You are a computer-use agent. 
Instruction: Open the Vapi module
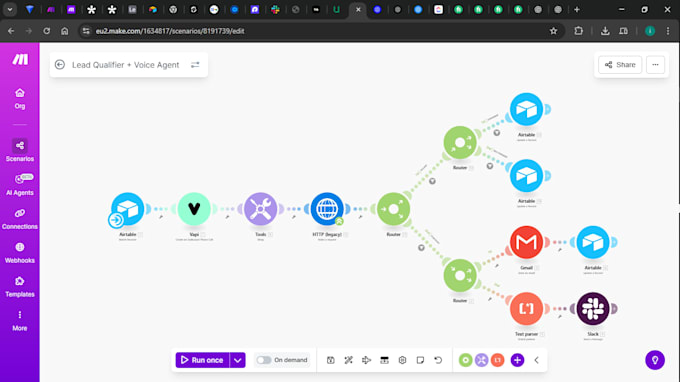coord(194,209)
